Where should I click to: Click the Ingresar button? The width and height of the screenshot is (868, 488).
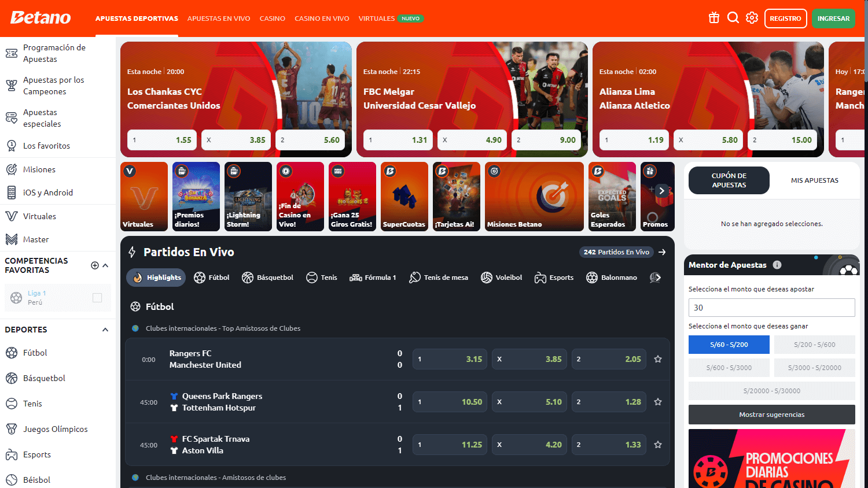coord(834,19)
